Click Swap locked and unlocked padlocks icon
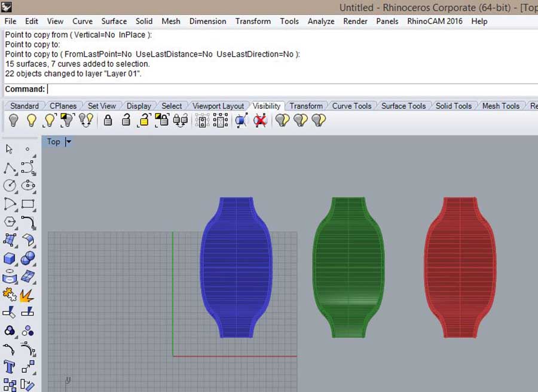Viewport: 538px width, 392px height. click(181, 120)
